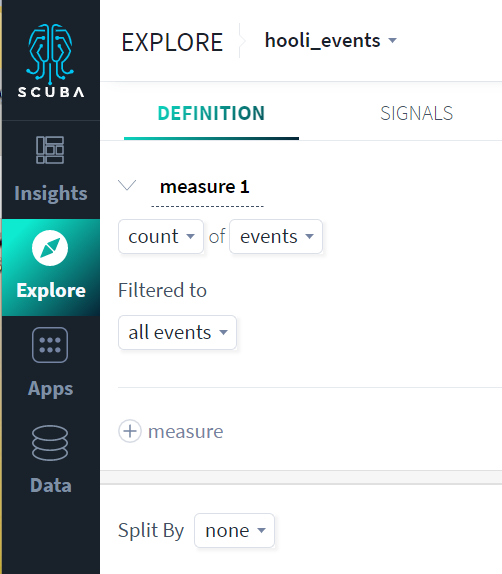Open the Insights dashboard icon
The height and width of the screenshot is (574, 502).
coord(50,150)
